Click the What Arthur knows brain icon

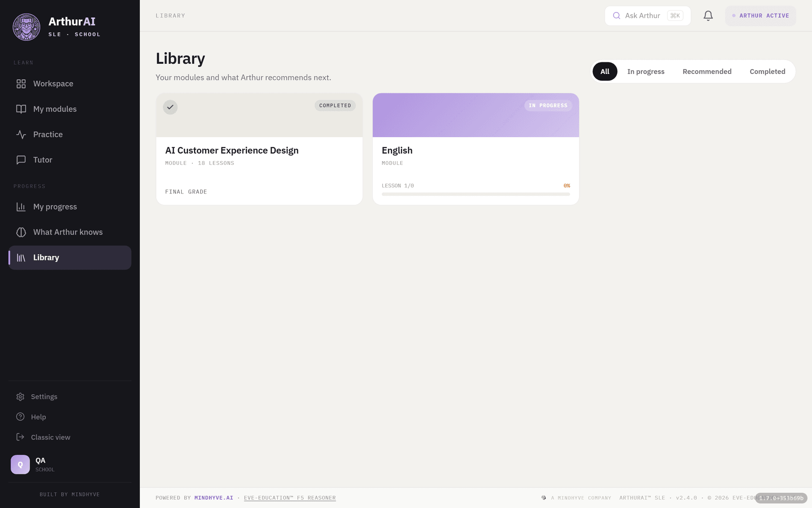point(21,232)
